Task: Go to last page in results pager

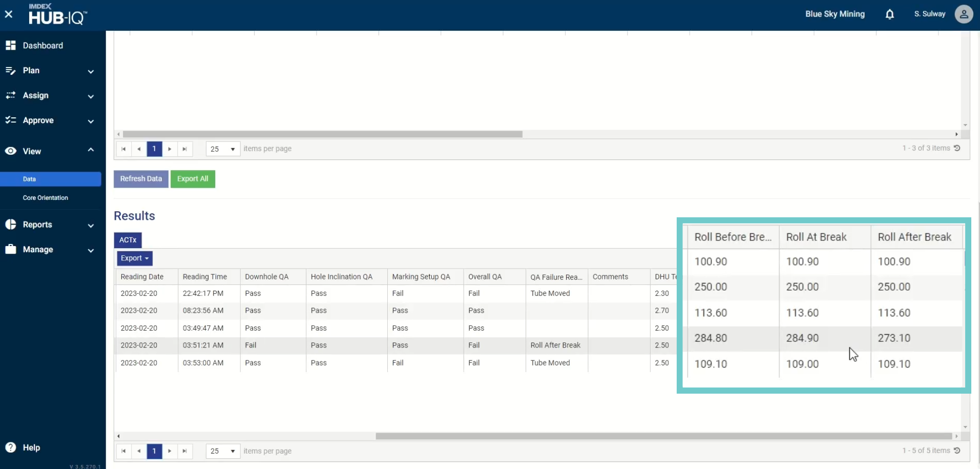Action: (x=185, y=451)
